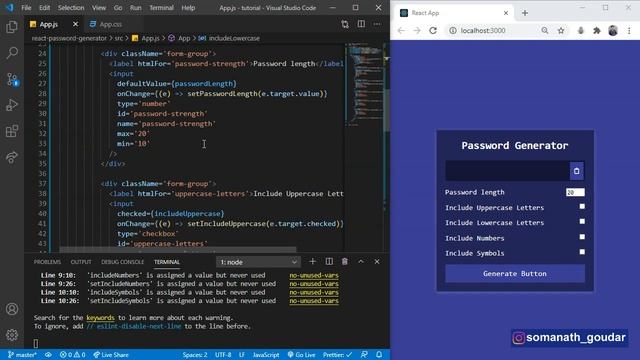
Task: Click the Password length number input
Action: click(x=575, y=192)
